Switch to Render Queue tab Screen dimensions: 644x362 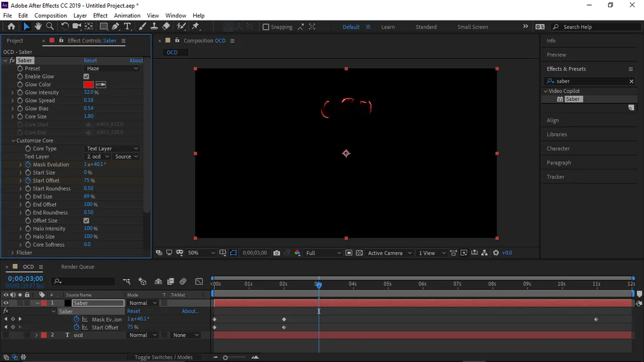click(77, 267)
